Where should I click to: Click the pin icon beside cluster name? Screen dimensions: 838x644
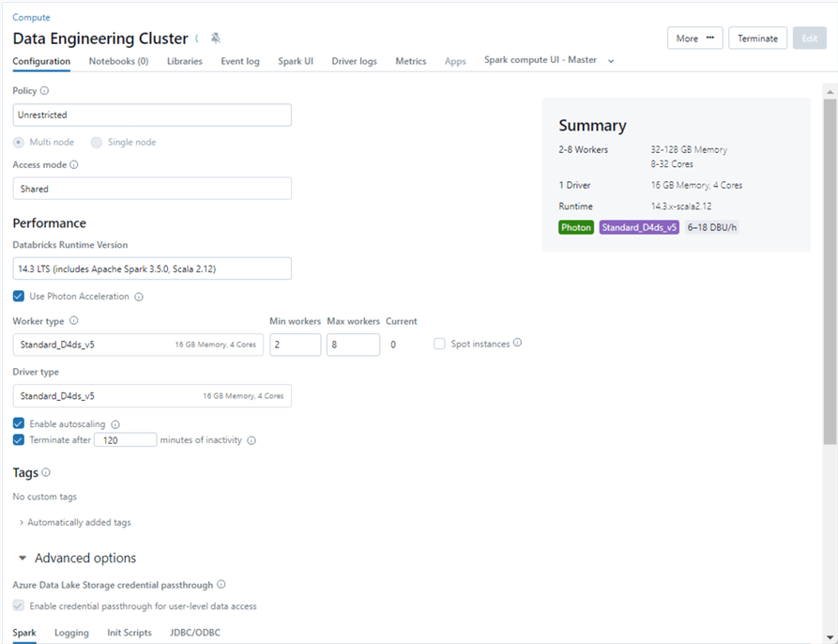click(216, 38)
